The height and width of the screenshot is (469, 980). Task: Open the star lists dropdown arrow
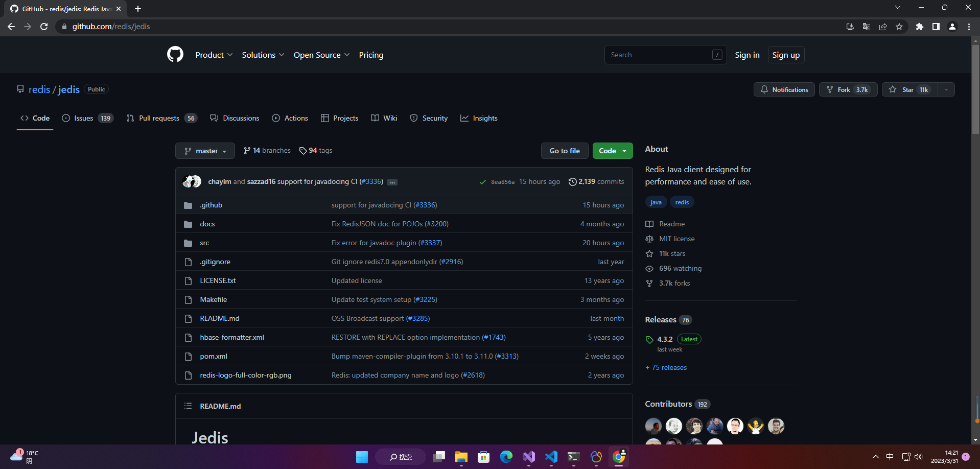click(x=946, y=89)
